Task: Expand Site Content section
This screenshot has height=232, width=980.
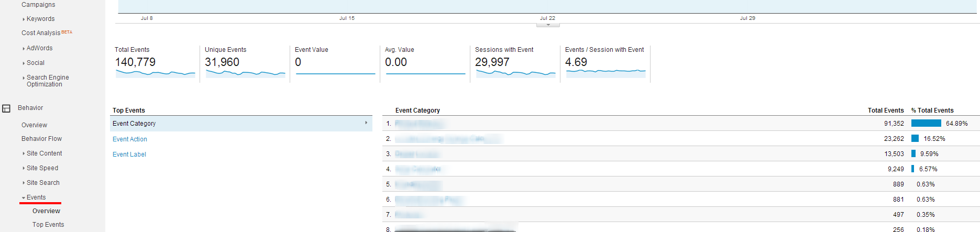Action: tap(44, 153)
